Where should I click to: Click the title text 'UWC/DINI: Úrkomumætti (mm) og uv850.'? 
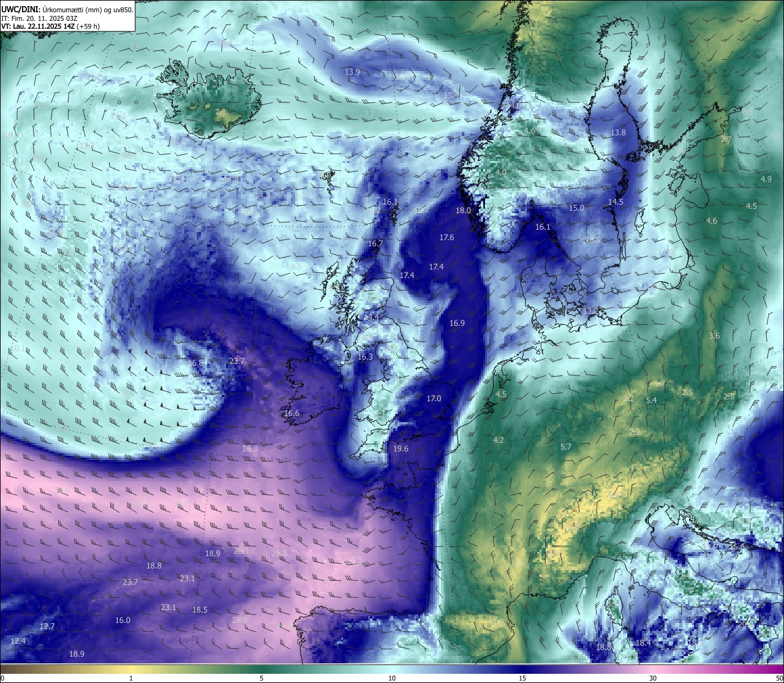[67, 9]
